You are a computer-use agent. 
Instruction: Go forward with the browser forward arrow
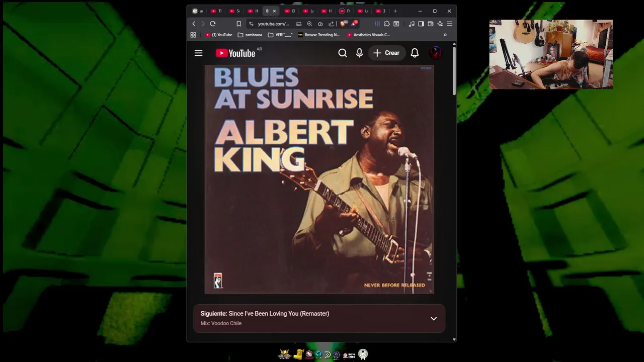tap(203, 24)
